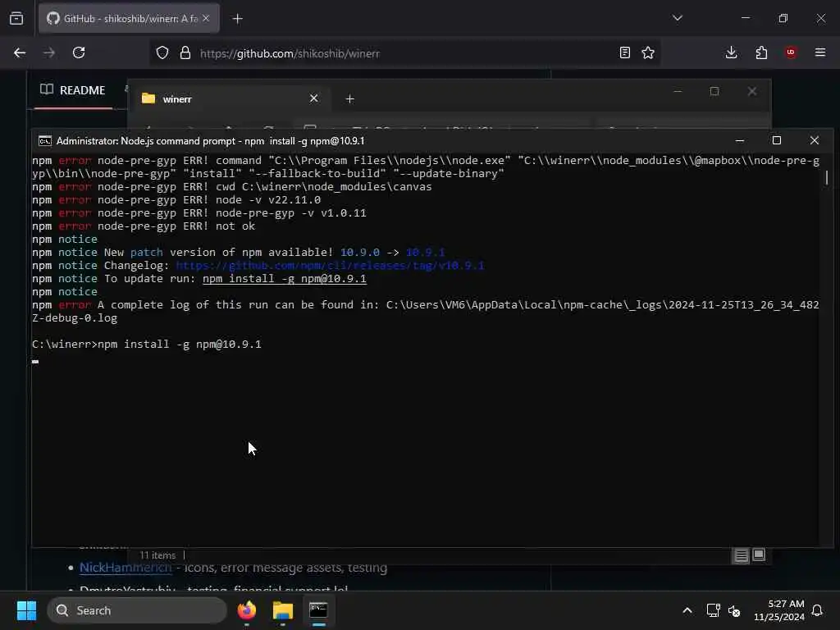View site security padlock info
Viewport: 840px width, 630px height.
(x=185, y=52)
